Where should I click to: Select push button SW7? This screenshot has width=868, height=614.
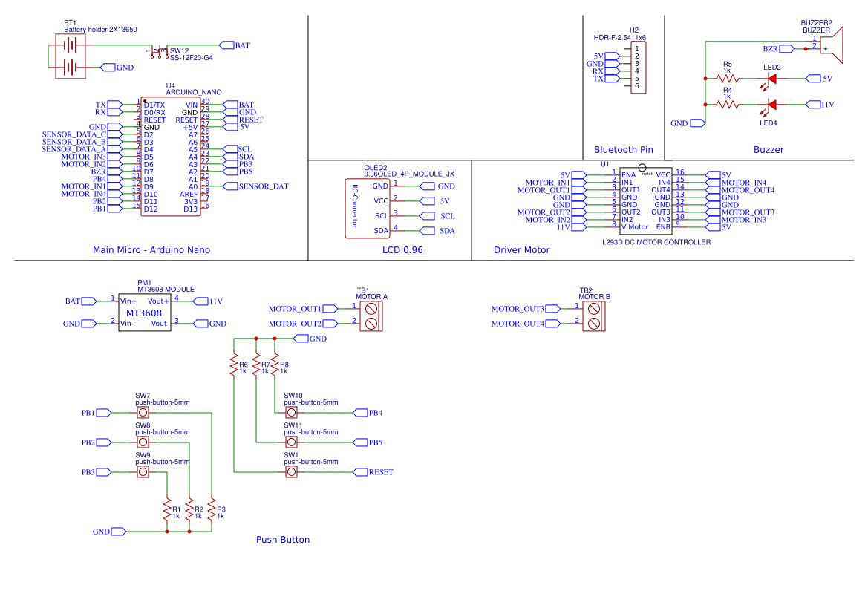[x=143, y=413]
